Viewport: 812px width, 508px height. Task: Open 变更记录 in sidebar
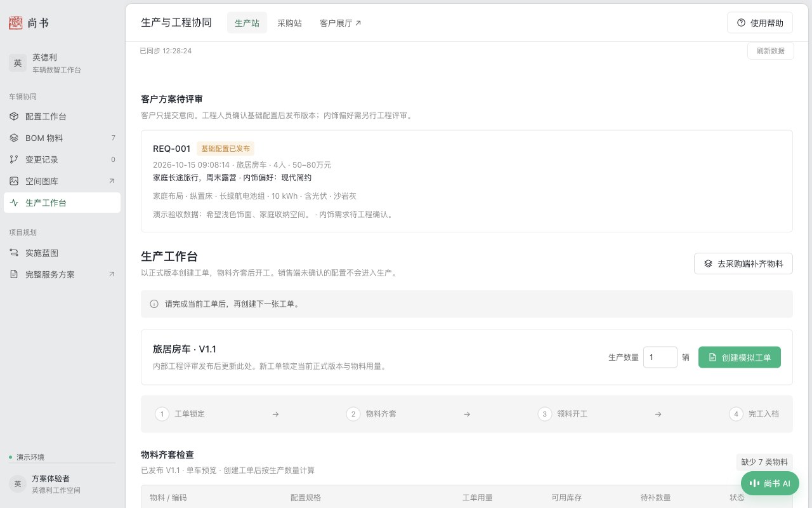pyautogui.click(x=62, y=159)
